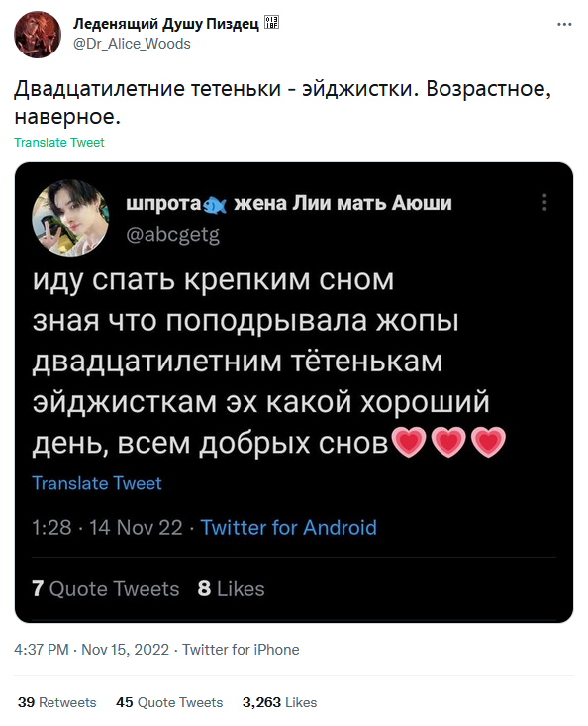Viewport: 588px width, 726px height.
Task: Open the @abcgetg handle in the quoted tweet
Action: coord(172,235)
